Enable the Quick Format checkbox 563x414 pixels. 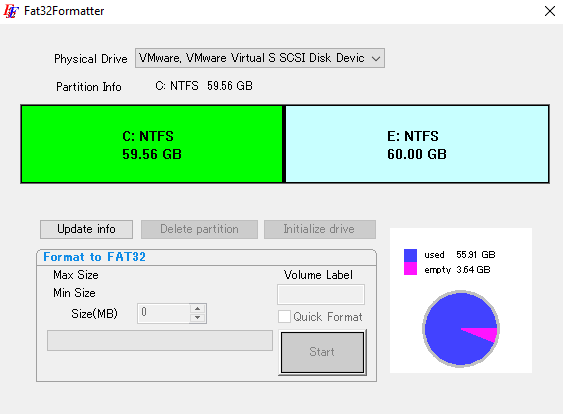(284, 317)
